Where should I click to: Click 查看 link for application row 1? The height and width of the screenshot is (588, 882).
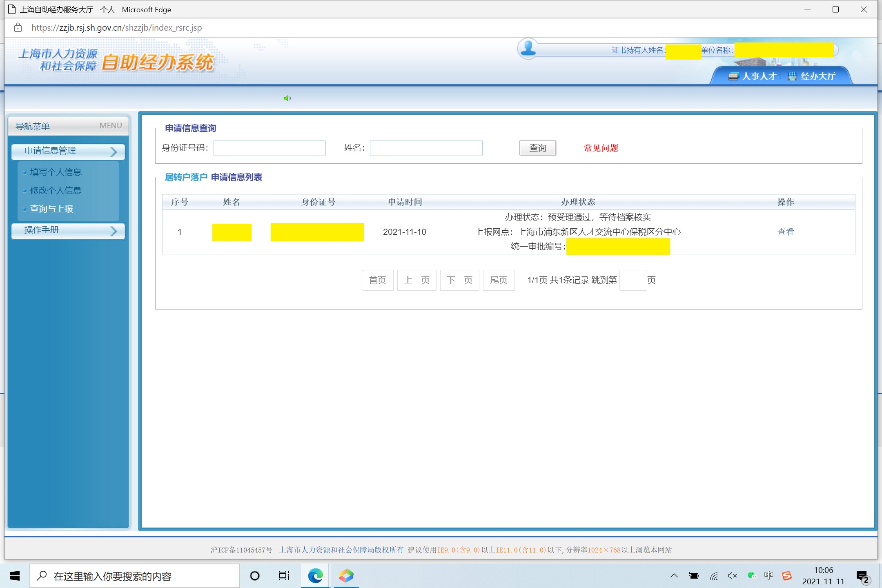point(786,232)
